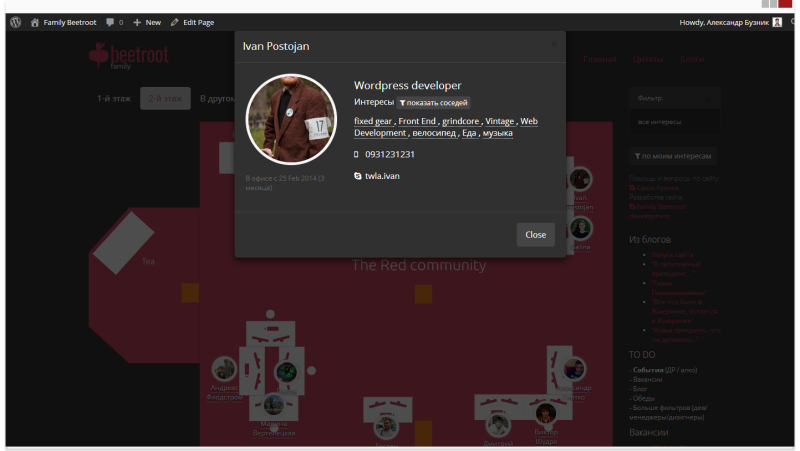Click the показать соседей filter button
This screenshot has width=800, height=451.
433,103
